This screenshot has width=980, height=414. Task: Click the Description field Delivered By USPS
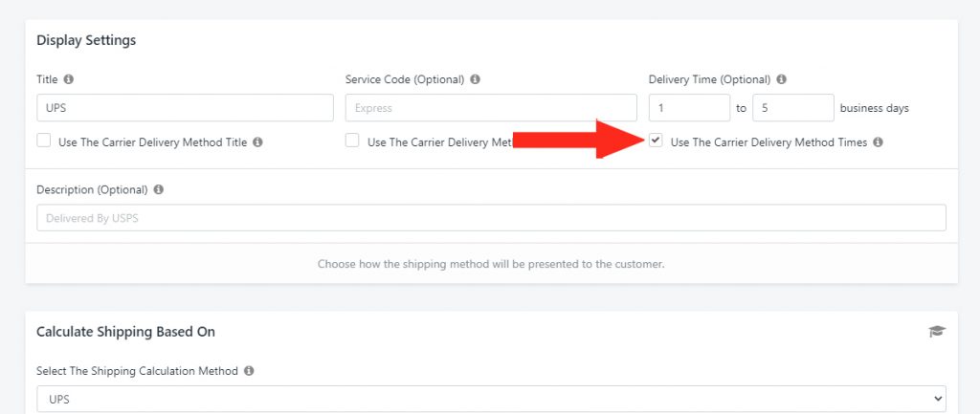point(491,217)
